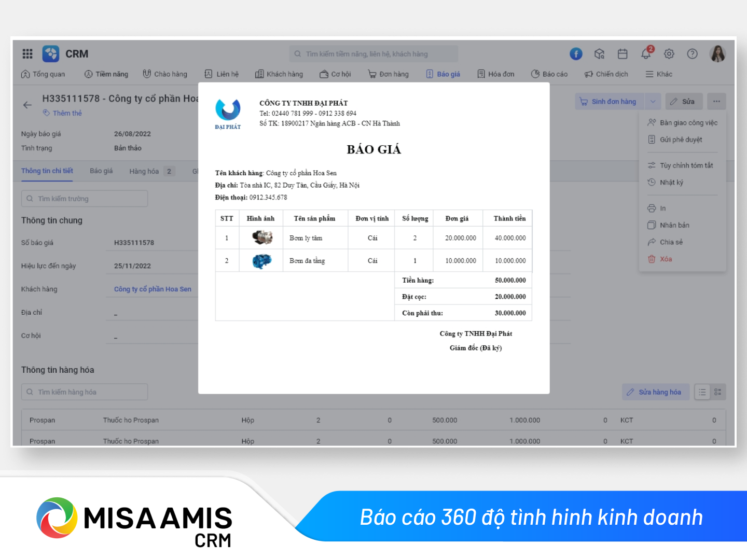Expand the Khác navigation menu
The height and width of the screenshot is (560, 747).
click(x=659, y=74)
